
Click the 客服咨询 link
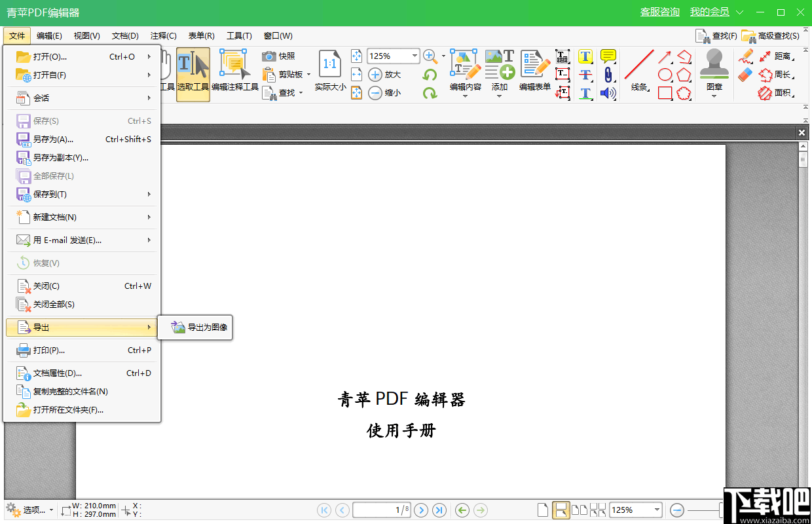[659, 11]
